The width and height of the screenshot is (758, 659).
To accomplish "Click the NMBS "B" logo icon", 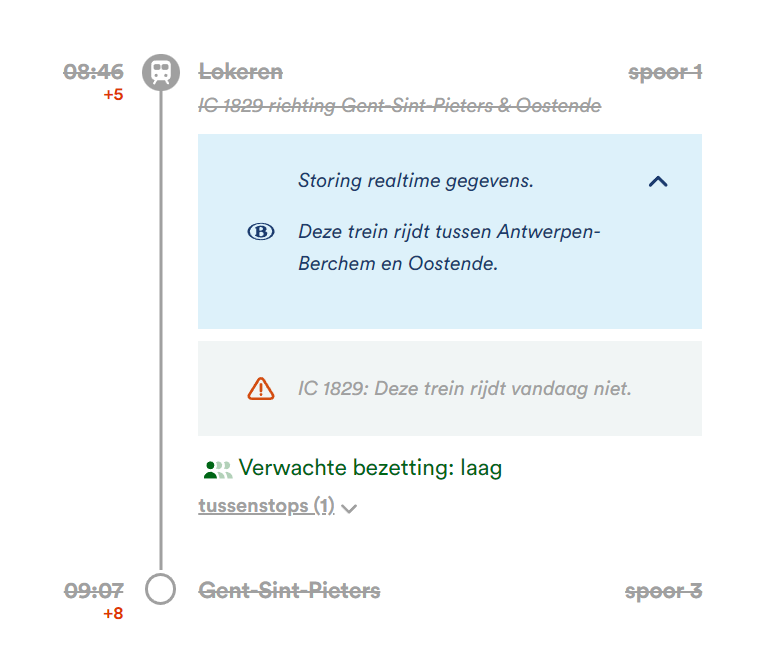I will click(x=260, y=232).
